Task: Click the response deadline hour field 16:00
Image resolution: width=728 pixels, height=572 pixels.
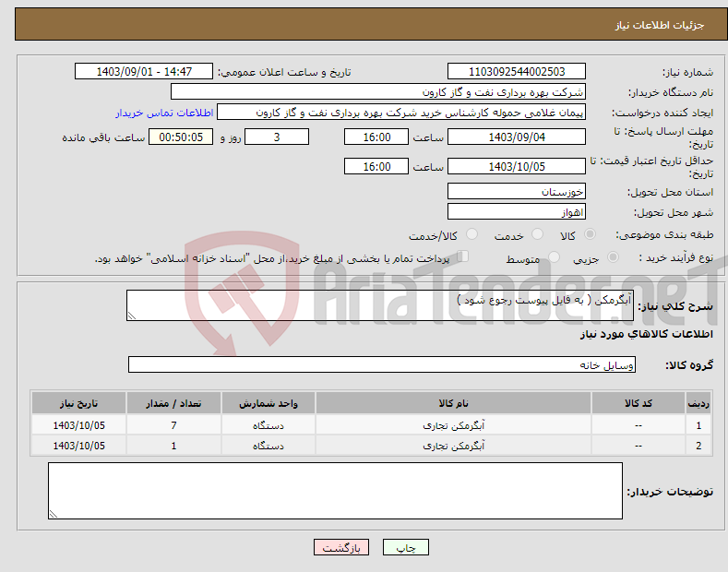Action: pos(376,137)
